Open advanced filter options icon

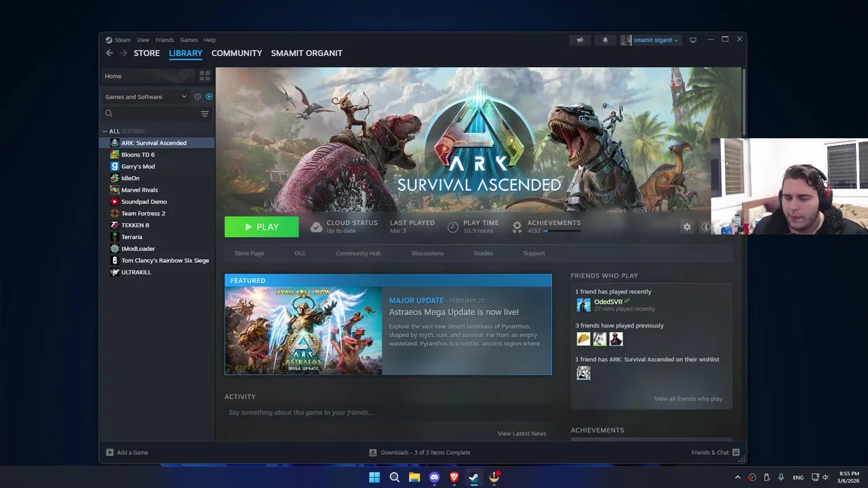tap(205, 114)
